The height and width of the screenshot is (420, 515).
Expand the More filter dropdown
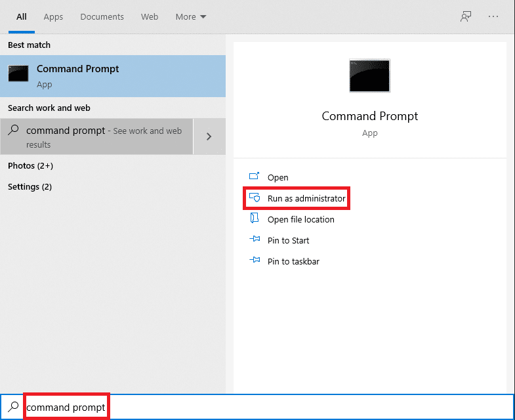(x=190, y=17)
